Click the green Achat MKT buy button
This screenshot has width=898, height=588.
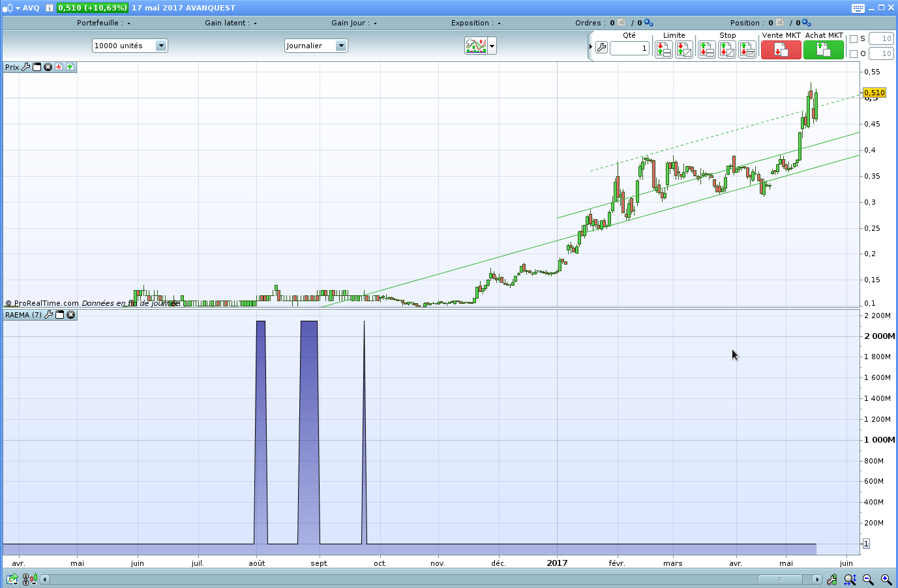(x=824, y=50)
